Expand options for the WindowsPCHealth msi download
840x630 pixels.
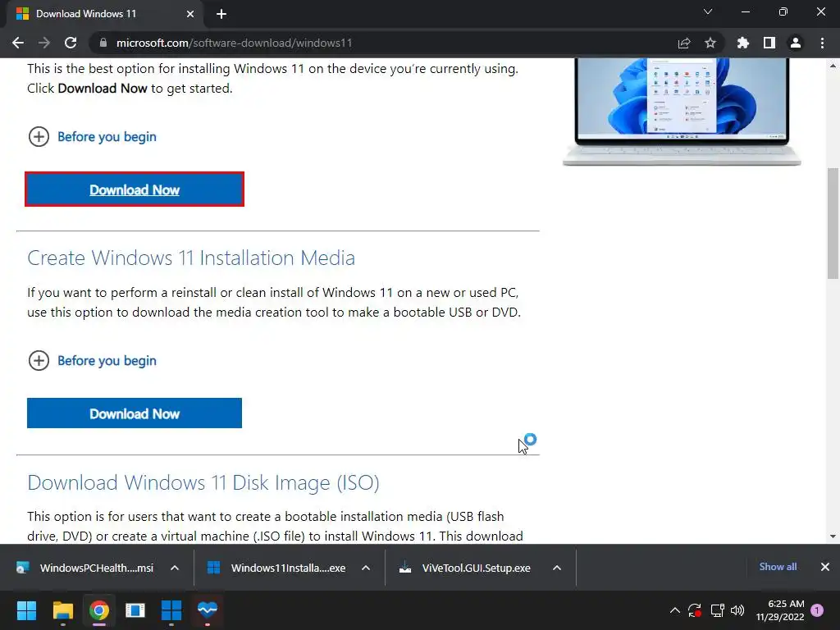click(175, 568)
